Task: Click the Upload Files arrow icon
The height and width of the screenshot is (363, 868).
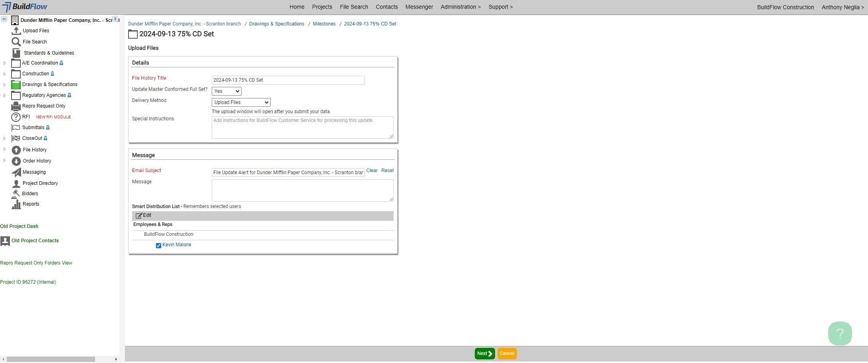Action: coord(16,31)
